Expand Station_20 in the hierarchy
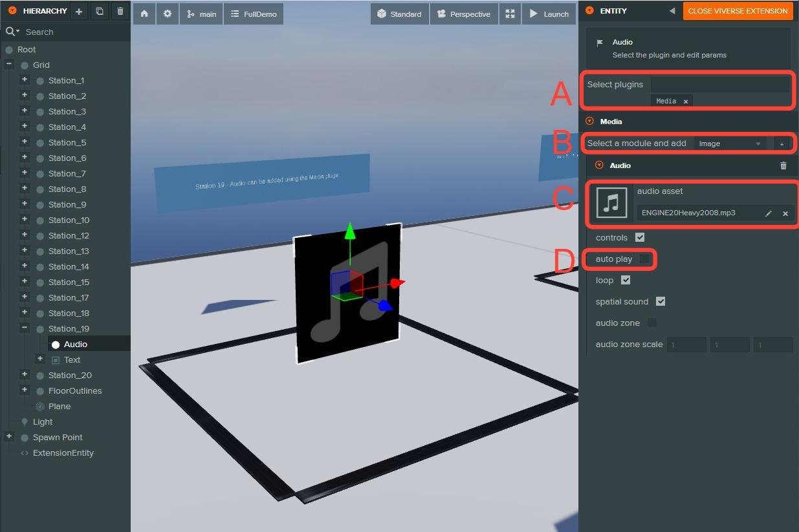799x532 pixels. coord(25,374)
